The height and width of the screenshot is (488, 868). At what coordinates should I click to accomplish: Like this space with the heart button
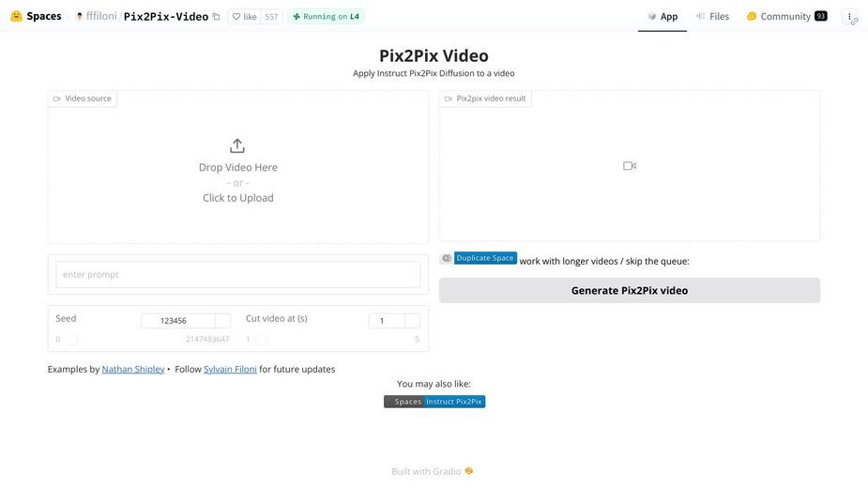(244, 17)
